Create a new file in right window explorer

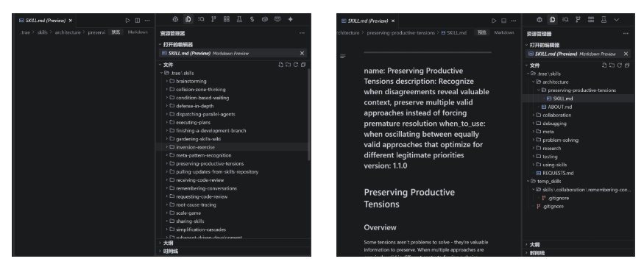click(x=604, y=65)
